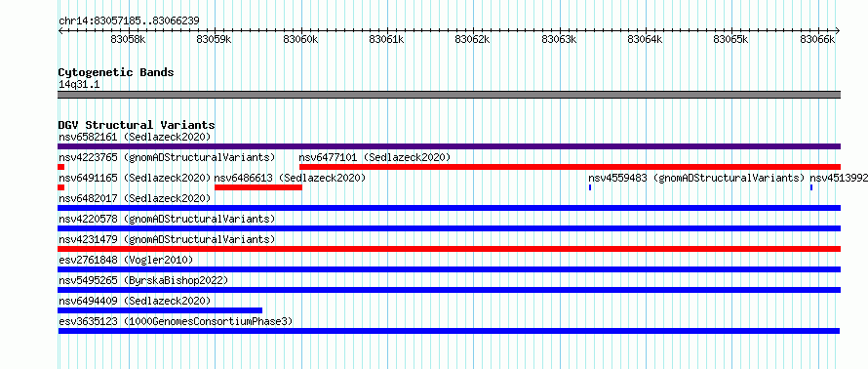This screenshot has height=369, width=868.
Task: Click the 83062k ruler position
Action: click(473, 39)
